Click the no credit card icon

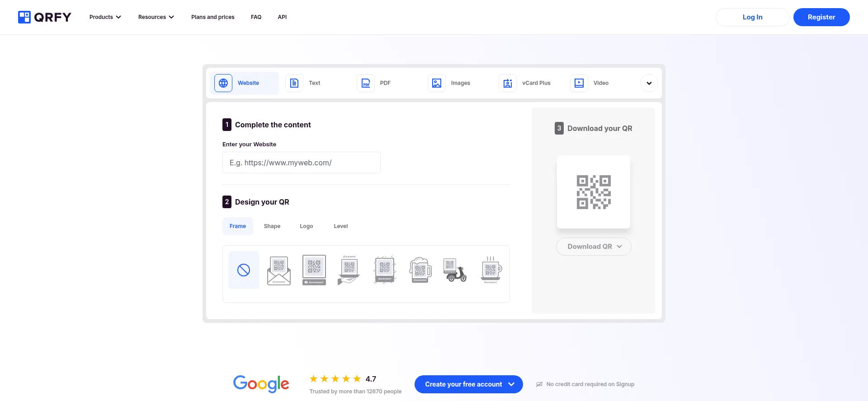(539, 384)
